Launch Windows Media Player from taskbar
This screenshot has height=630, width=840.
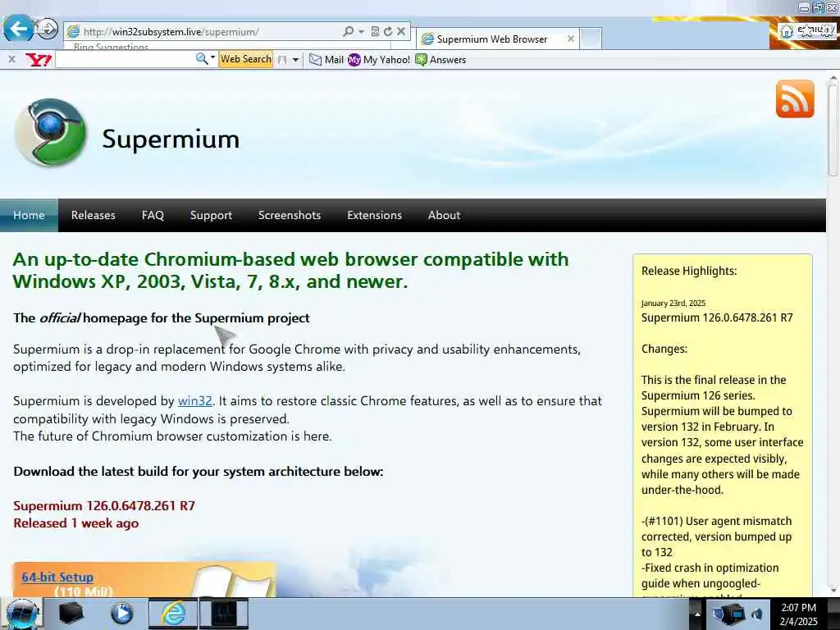pyautogui.click(x=121, y=613)
